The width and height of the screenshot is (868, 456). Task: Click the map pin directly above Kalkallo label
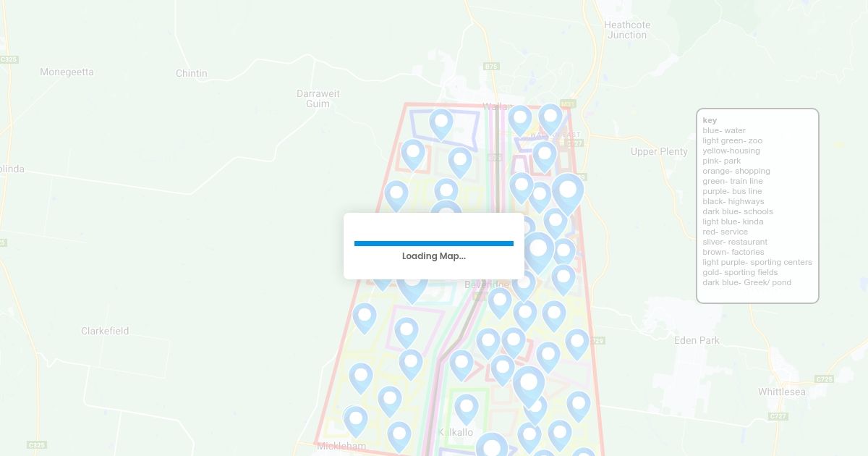click(467, 409)
